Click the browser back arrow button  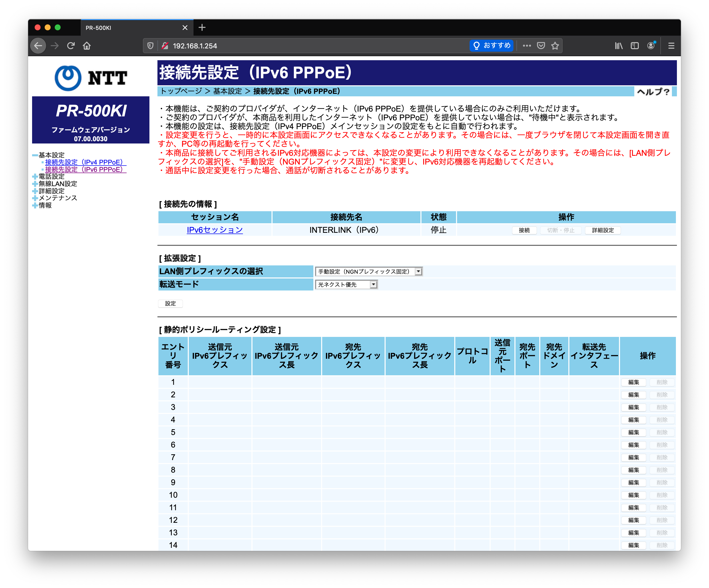pos(38,46)
